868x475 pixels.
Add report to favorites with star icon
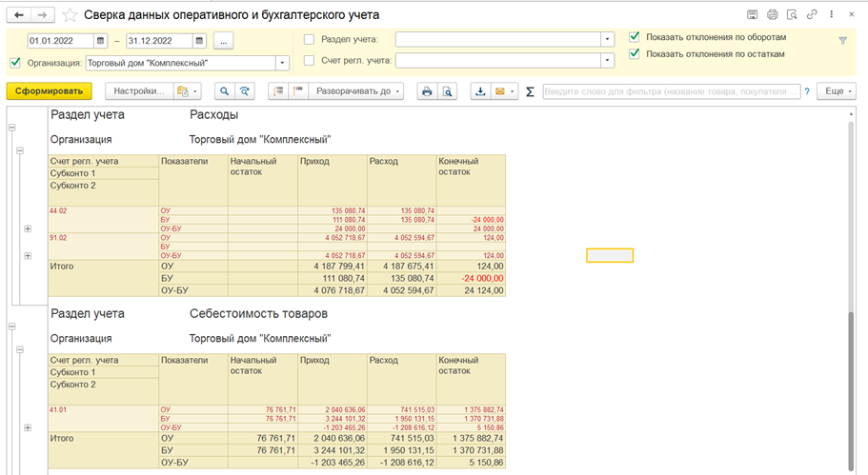pyautogui.click(x=70, y=15)
